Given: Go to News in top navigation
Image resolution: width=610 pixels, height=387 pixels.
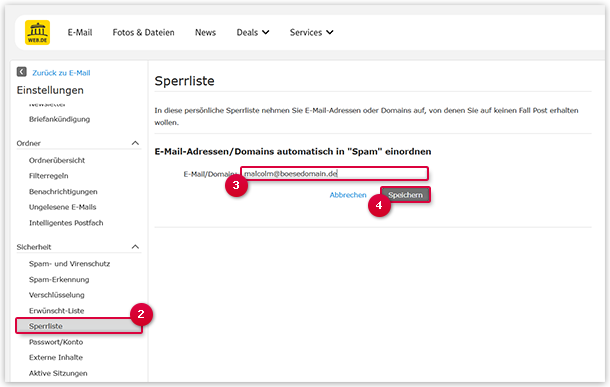Looking at the screenshot, I should (205, 32).
